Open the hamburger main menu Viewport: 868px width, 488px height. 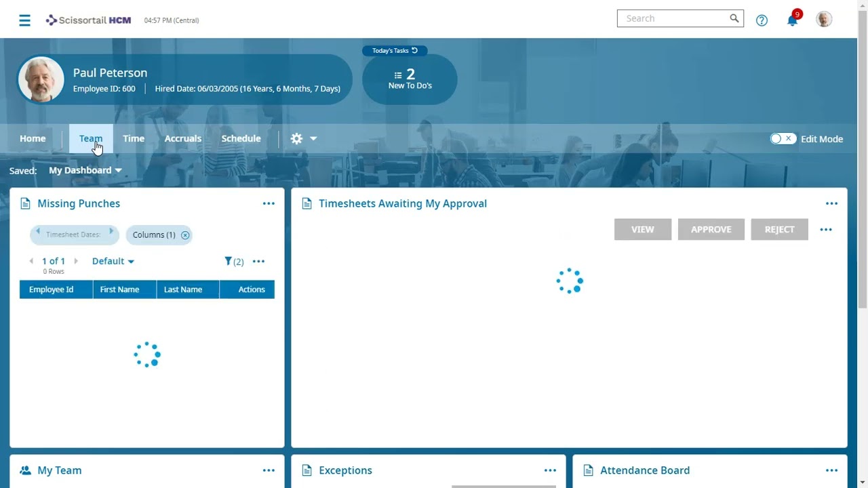[x=25, y=20]
